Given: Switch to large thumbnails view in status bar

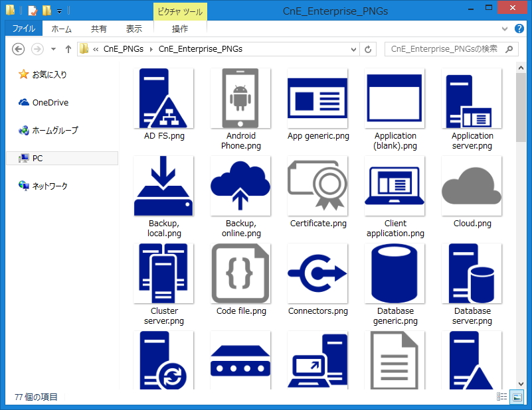Looking at the screenshot, I should 516,397.
